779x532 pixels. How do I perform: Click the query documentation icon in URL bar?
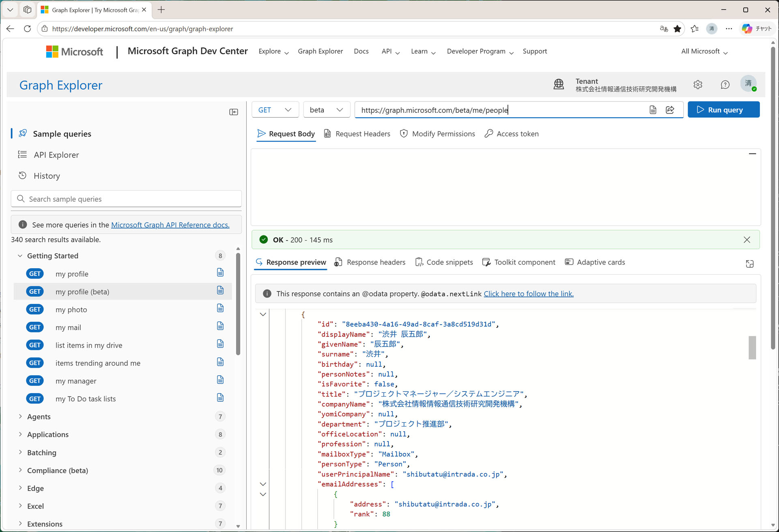[653, 110]
